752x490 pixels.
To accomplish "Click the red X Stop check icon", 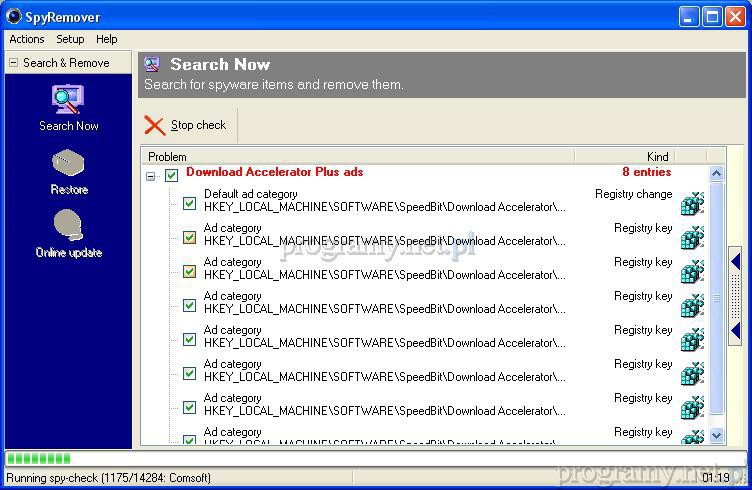I will (x=155, y=125).
